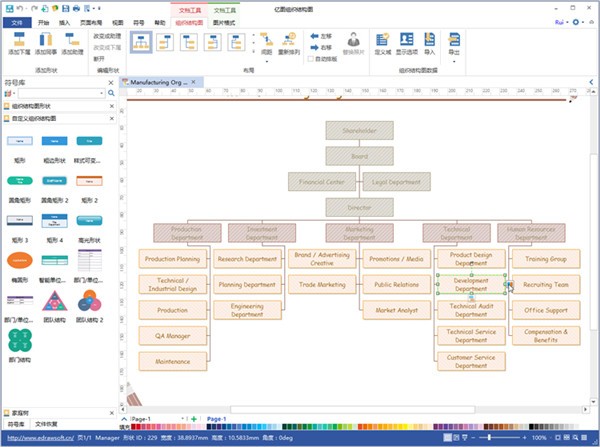Click the 自定义 (define field) icon
600x447 pixels.
(382, 42)
